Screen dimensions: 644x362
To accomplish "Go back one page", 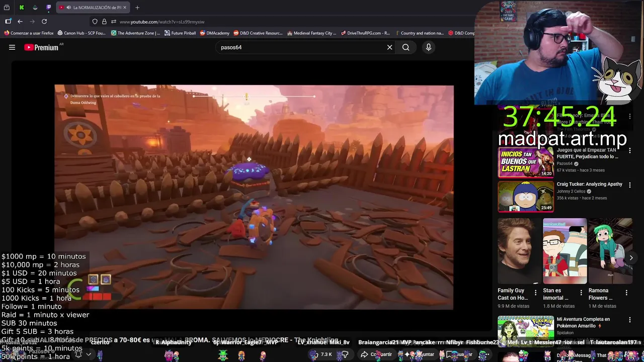I will (x=20, y=22).
